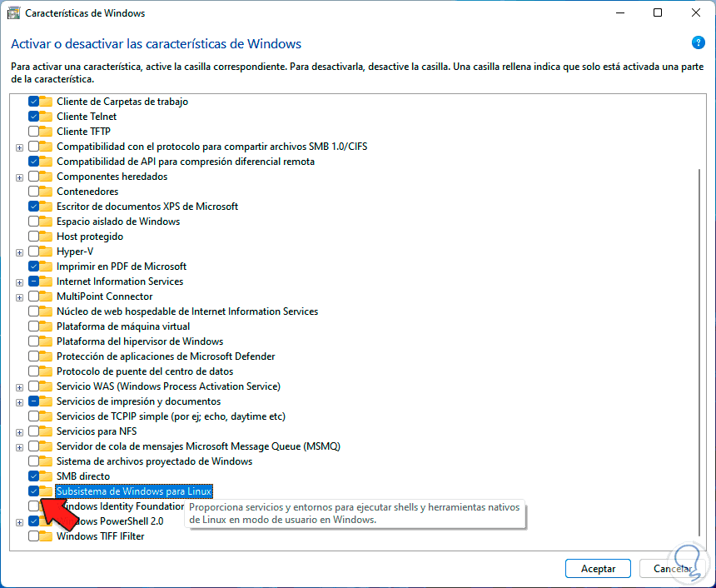Uncheck Cliente de Carpetas de trabajo checkbox
The width and height of the screenshot is (716, 588).
[33, 102]
